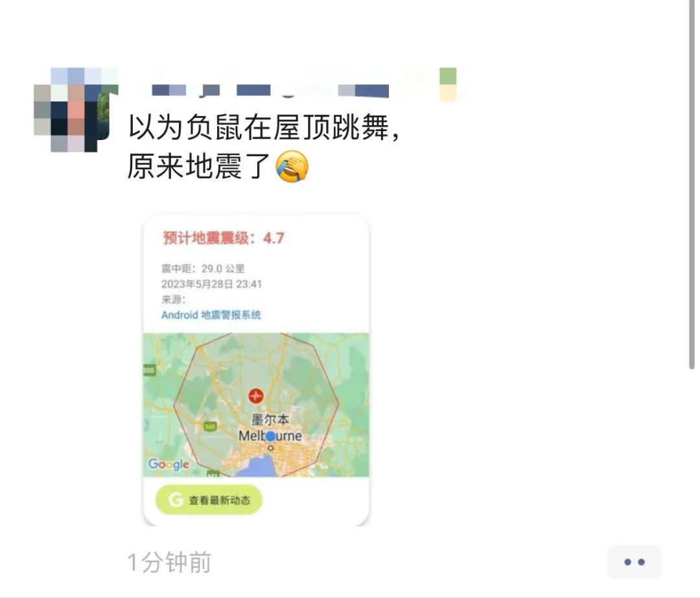Tap the 查看最新动态 green button
The width and height of the screenshot is (700, 598).
pos(209,500)
